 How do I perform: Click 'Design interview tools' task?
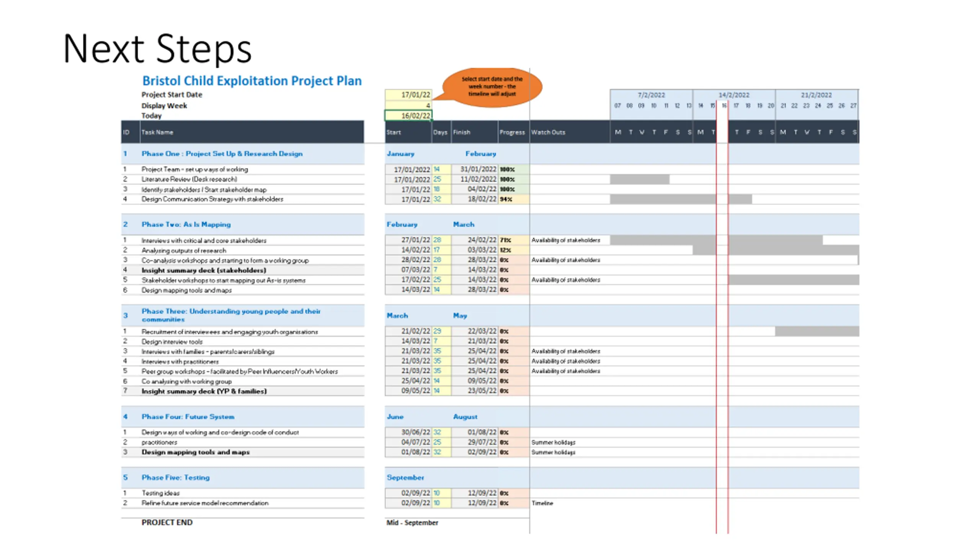coord(172,342)
